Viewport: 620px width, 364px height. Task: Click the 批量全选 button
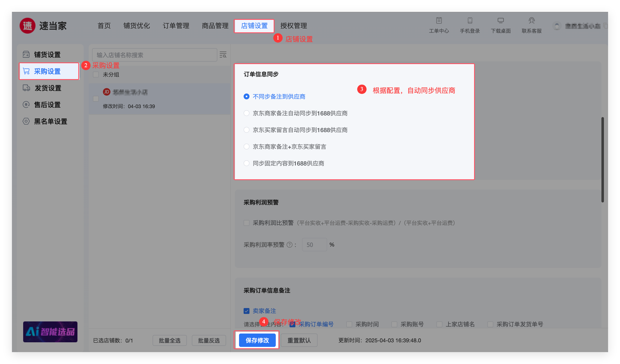coord(170,340)
